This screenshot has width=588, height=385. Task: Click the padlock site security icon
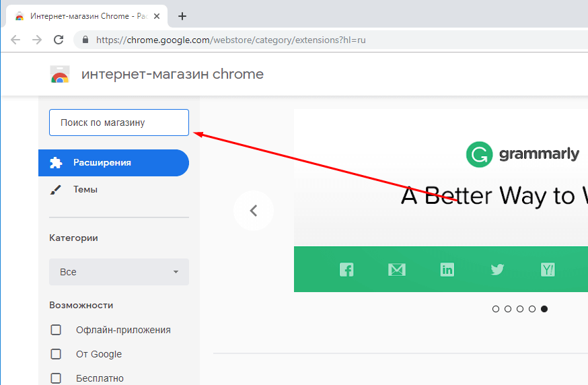[85, 40]
